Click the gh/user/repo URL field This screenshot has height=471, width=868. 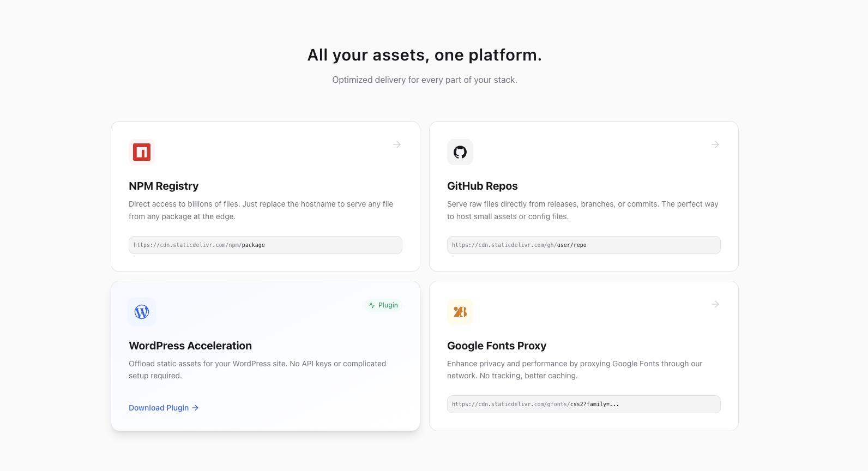pos(584,245)
